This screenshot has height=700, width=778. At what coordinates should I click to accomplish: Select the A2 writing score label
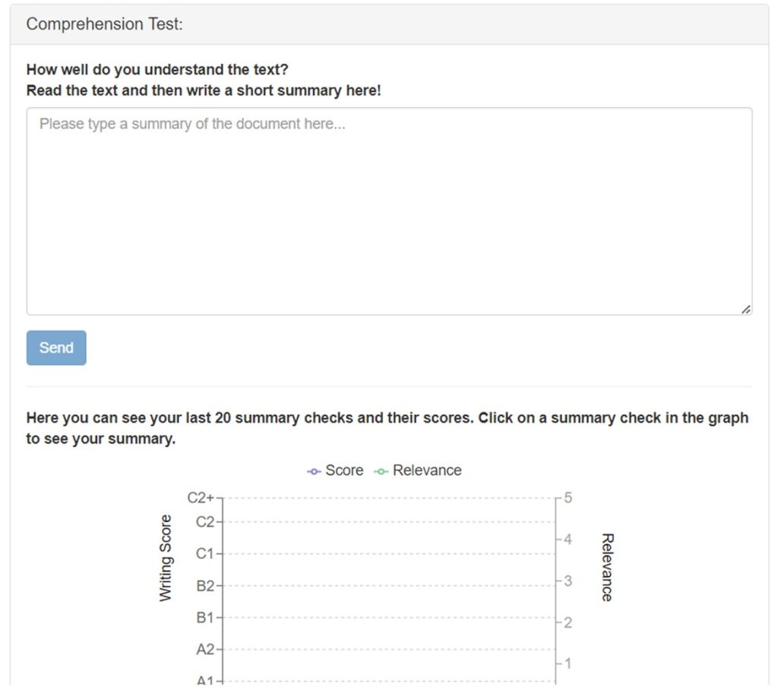pyautogui.click(x=205, y=650)
